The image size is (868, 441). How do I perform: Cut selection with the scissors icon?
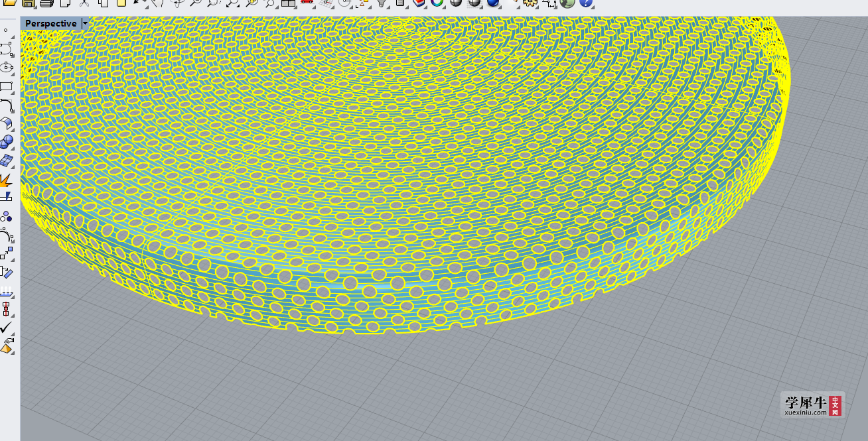pyautogui.click(x=84, y=3)
